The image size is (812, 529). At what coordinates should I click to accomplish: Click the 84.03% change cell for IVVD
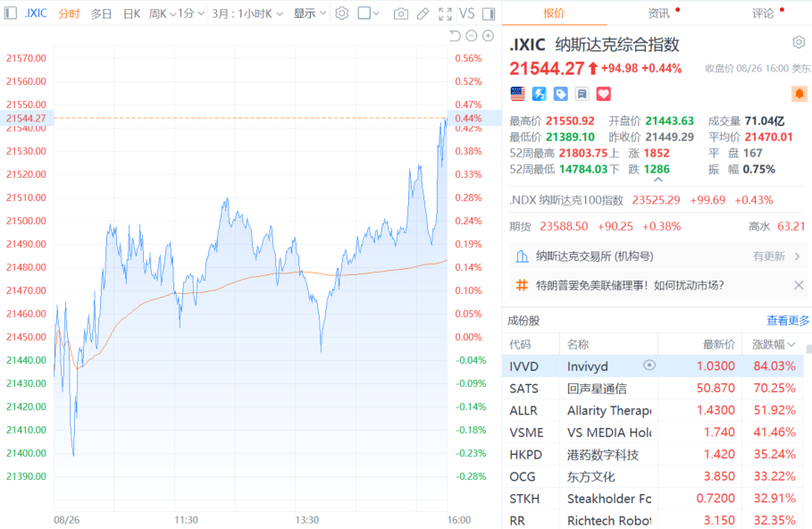click(774, 366)
